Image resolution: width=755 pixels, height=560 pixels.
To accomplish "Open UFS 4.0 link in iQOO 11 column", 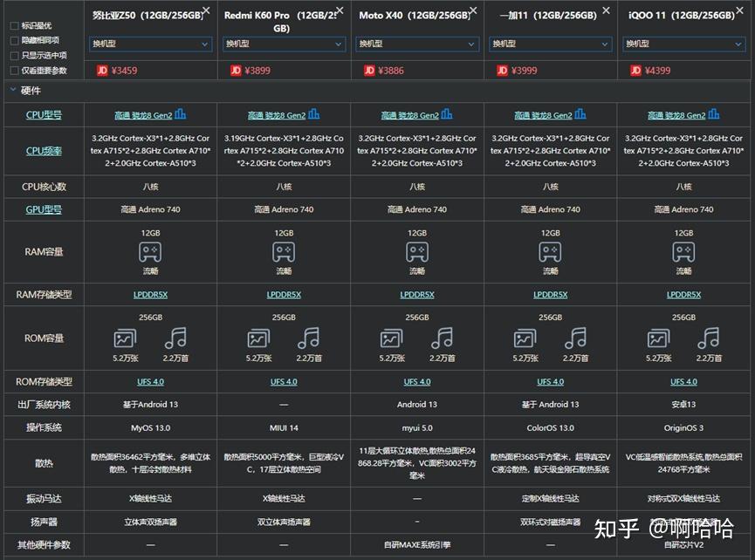I will (x=683, y=381).
